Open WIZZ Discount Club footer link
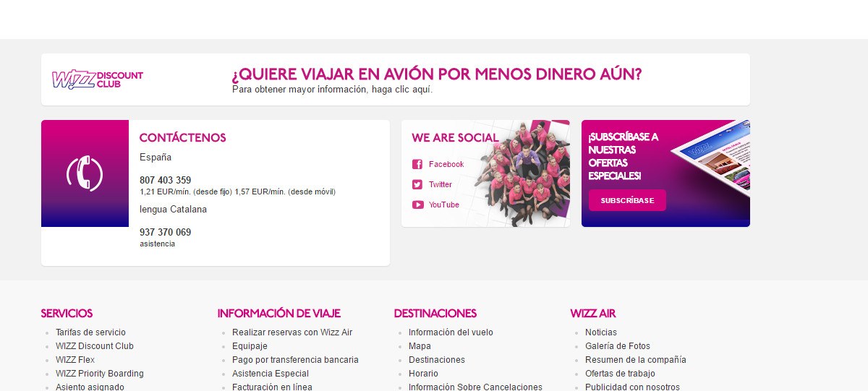 coord(95,346)
